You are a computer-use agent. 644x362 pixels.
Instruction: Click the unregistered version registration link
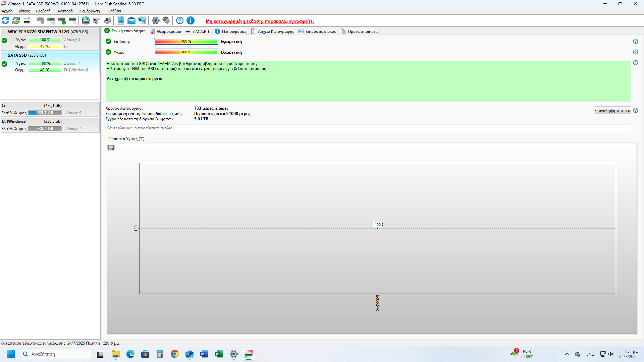pyautogui.click(x=260, y=21)
